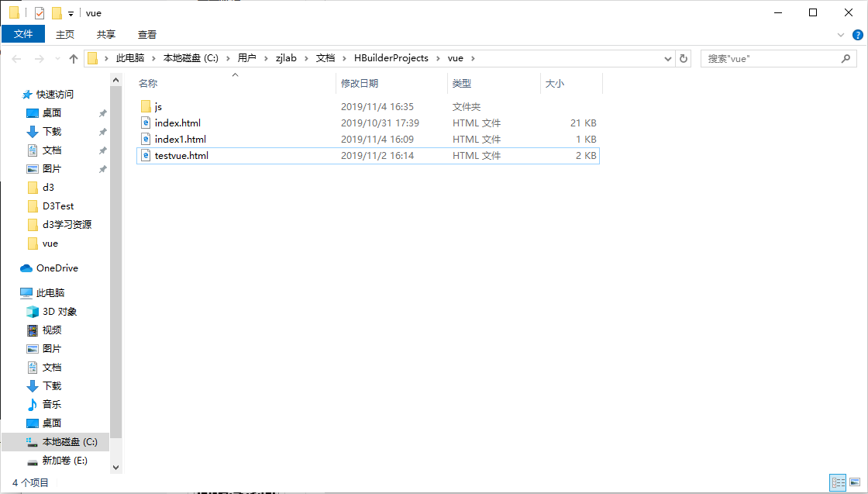
Task: Expand the chevron after vue in address bar
Action: (473, 58)
